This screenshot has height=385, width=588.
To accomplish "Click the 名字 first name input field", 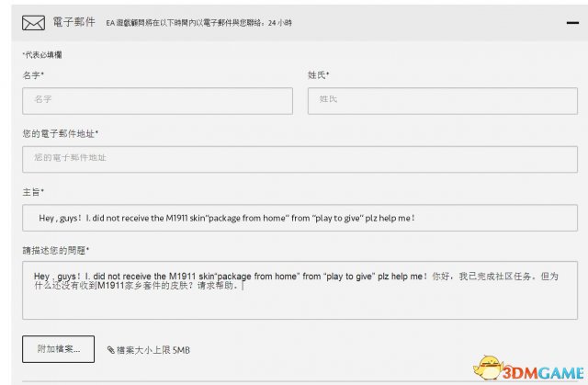I will coord(157,101).
